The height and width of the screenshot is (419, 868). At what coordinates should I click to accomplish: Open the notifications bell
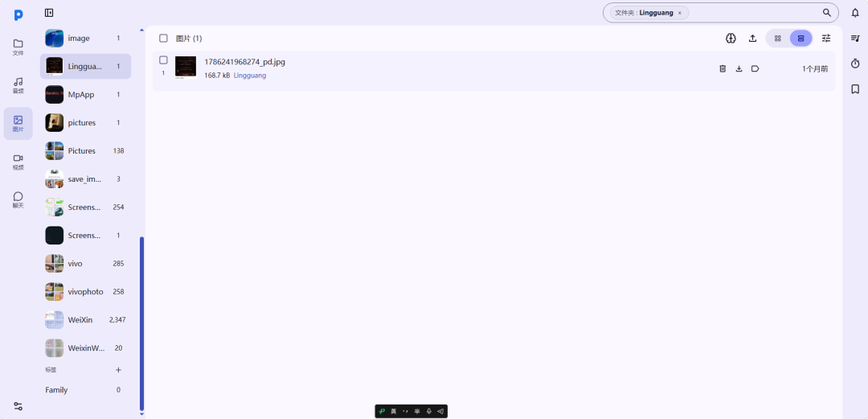click(x=855, y=13)
